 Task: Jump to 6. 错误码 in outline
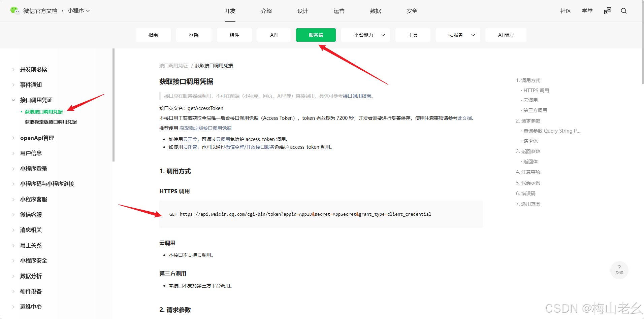(x=526, y=193)
